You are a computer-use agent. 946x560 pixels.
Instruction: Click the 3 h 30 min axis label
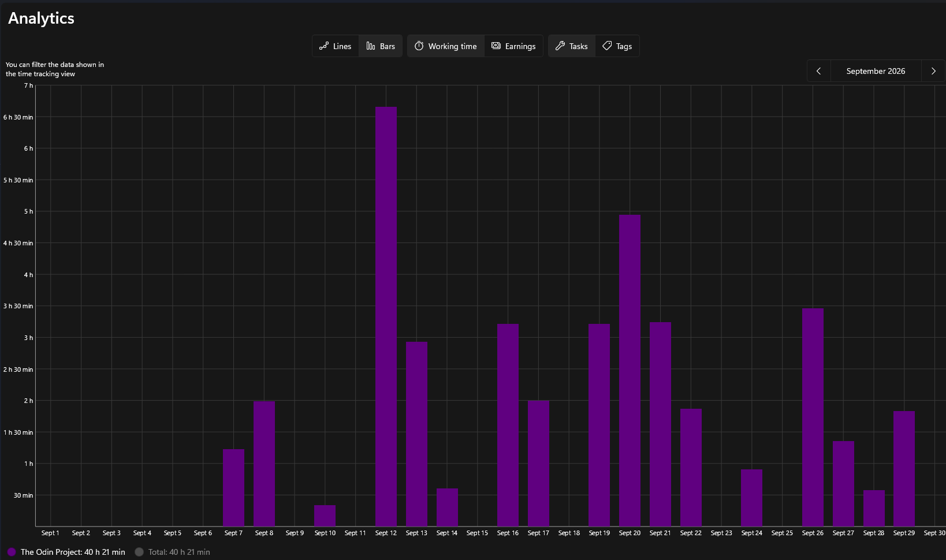pyautogui.click(x=18, y=306)
